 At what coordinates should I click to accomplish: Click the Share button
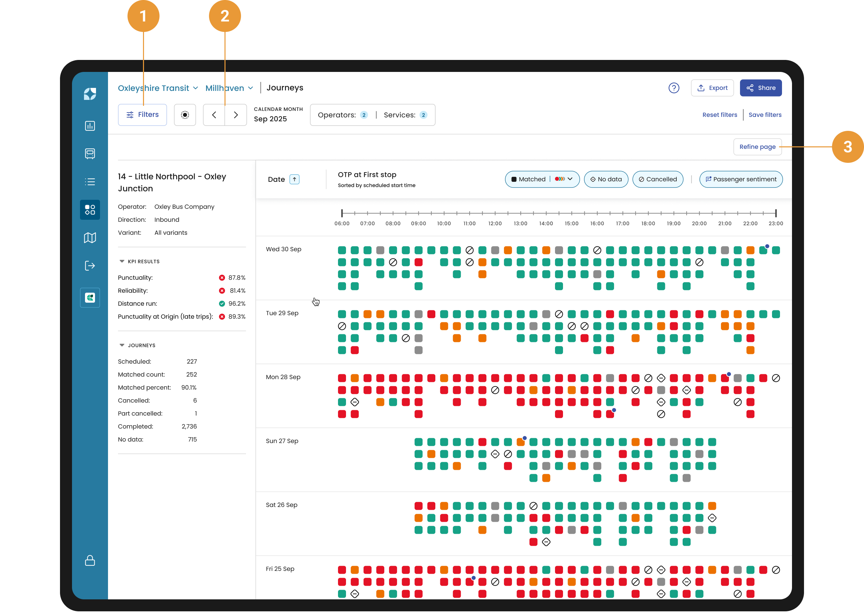point(760,88)
